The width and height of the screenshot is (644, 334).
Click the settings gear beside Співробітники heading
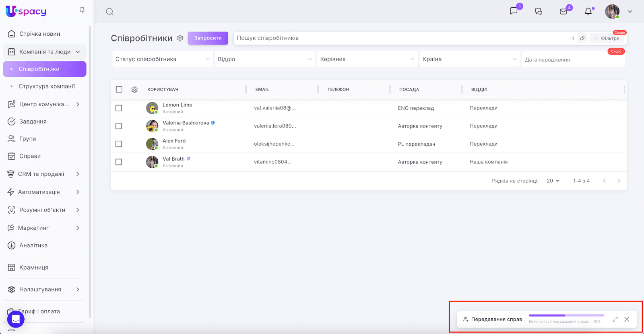pyautogui.click(x=180, y=38)
